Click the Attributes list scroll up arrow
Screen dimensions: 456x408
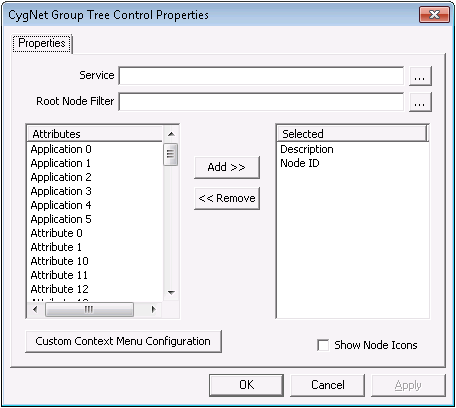point(171,134)
